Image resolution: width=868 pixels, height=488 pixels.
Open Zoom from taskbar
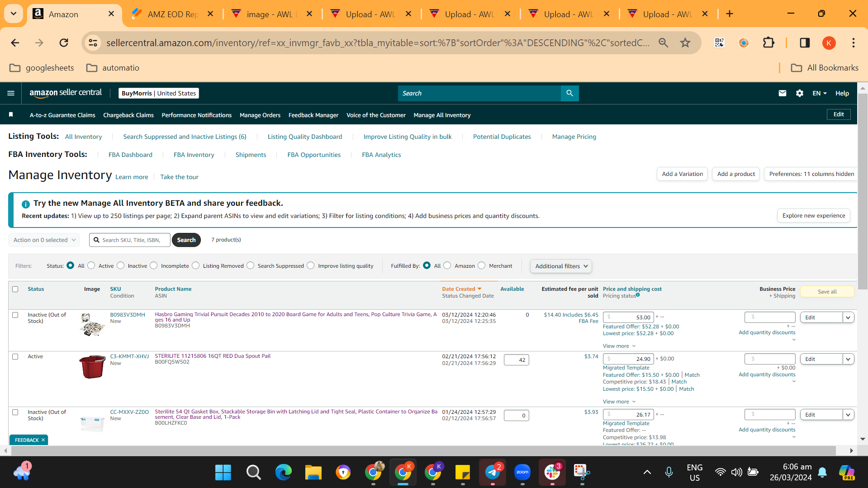[522, 473]
